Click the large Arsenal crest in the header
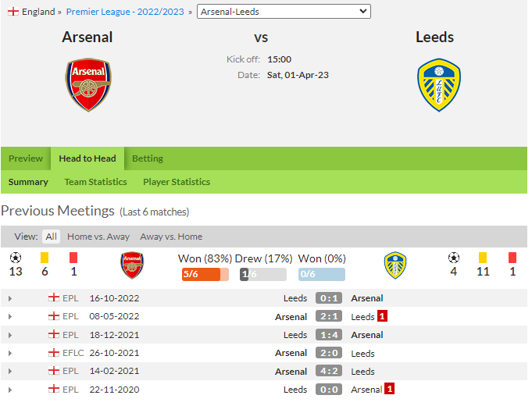 click(x=88, y=85)
